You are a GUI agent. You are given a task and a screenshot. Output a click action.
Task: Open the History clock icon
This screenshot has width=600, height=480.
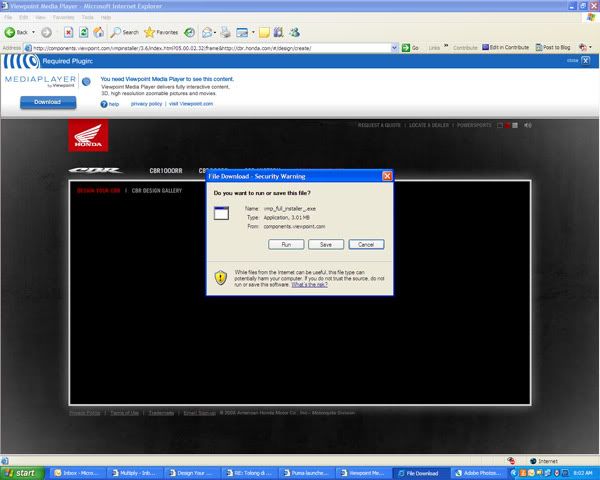tap(189, 33)
